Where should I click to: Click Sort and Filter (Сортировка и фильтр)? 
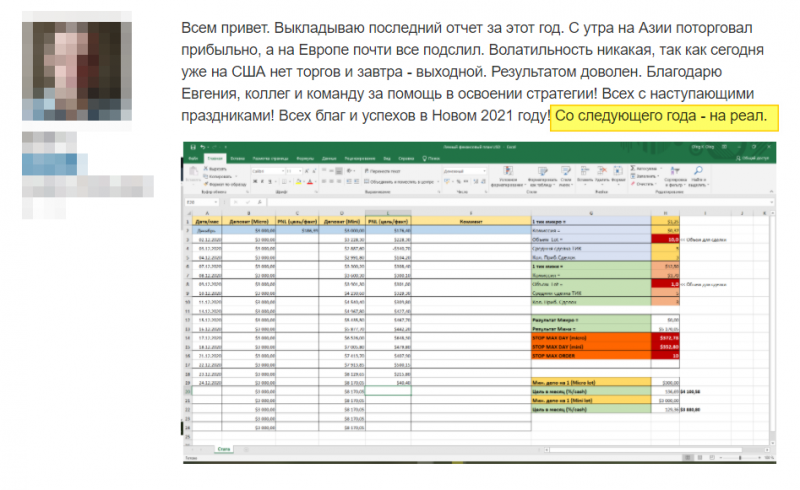click(x=675, y=177)
